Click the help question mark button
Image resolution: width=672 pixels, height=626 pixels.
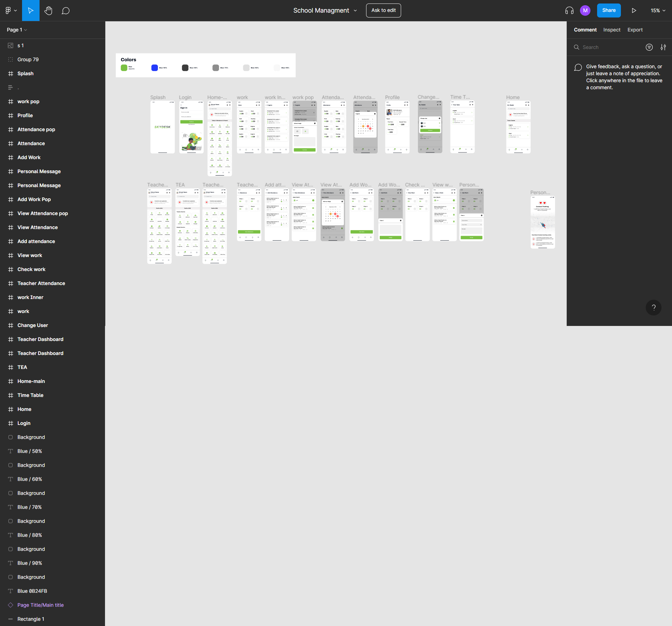click(653, 308)
